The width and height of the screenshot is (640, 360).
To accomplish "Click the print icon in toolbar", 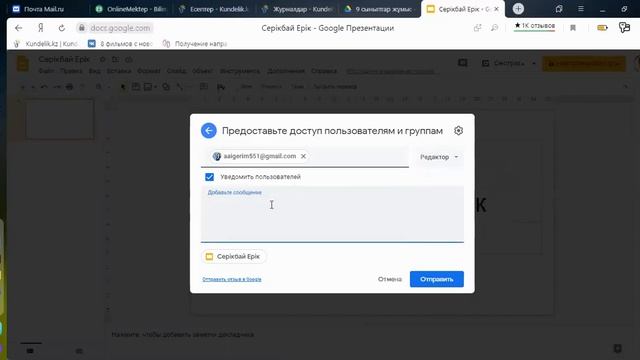I will (69, 87).
